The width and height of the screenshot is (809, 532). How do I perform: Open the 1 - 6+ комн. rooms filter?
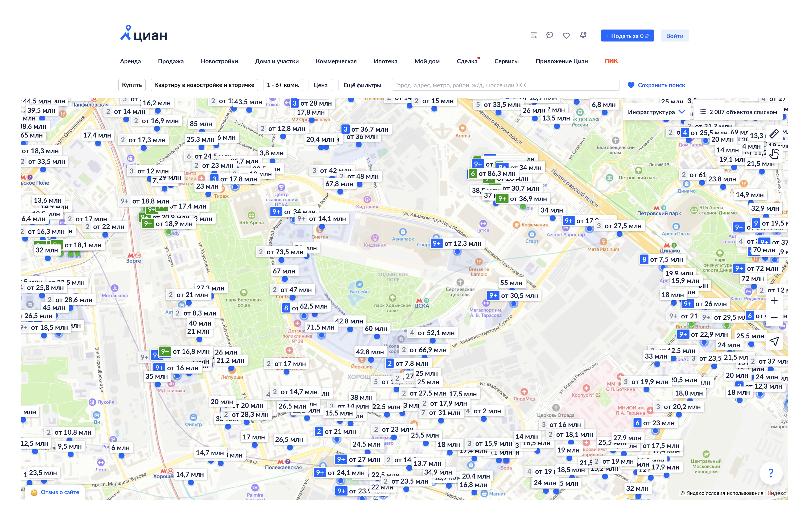coord(283,85)
